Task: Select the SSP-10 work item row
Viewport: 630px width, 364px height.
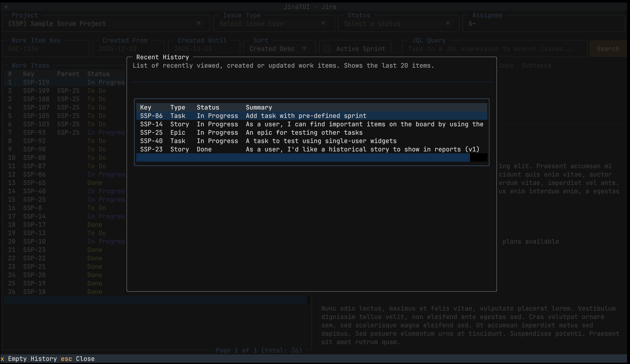Action: [x=65, y=241]
